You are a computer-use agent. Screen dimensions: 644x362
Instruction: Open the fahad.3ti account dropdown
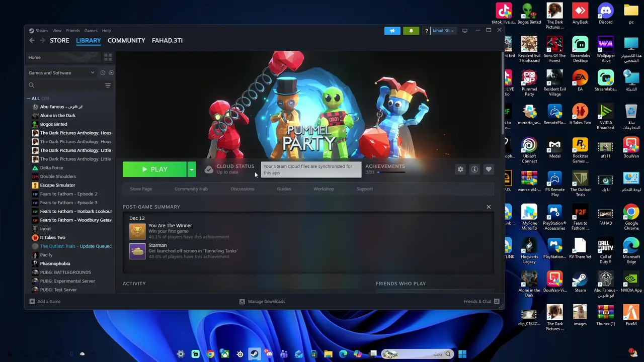[443, 31]
